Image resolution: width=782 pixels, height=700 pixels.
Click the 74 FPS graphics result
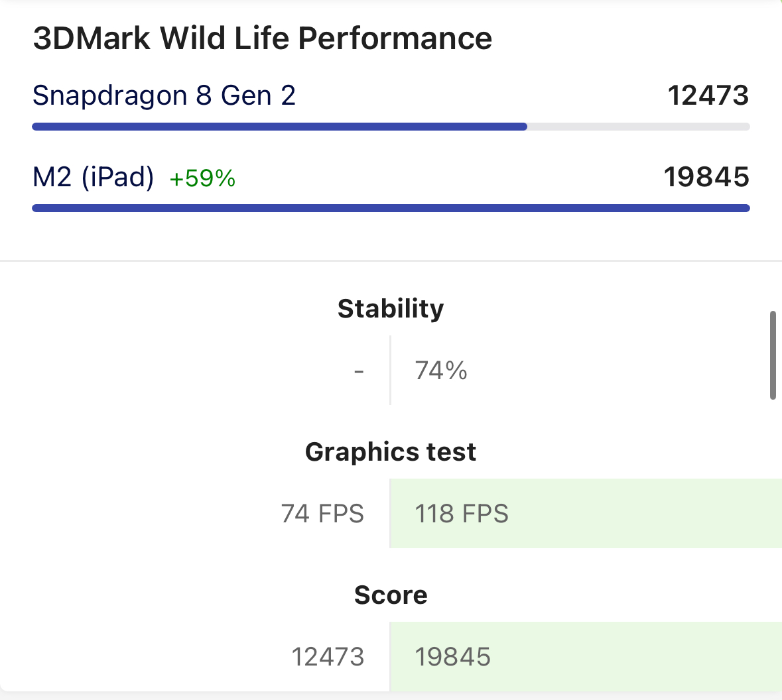pos(322,514)
